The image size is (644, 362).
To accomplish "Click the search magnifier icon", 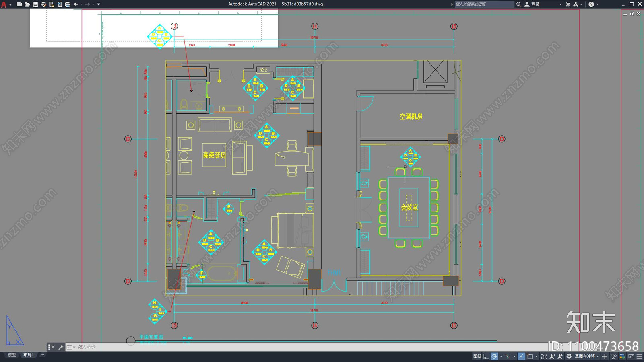I will pyautogui.click(x=519, y=4).
